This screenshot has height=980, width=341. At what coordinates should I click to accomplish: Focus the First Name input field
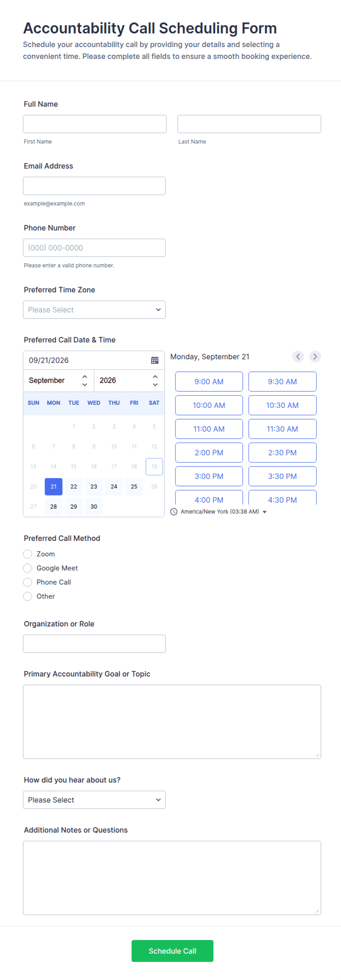tap(95, 124)
